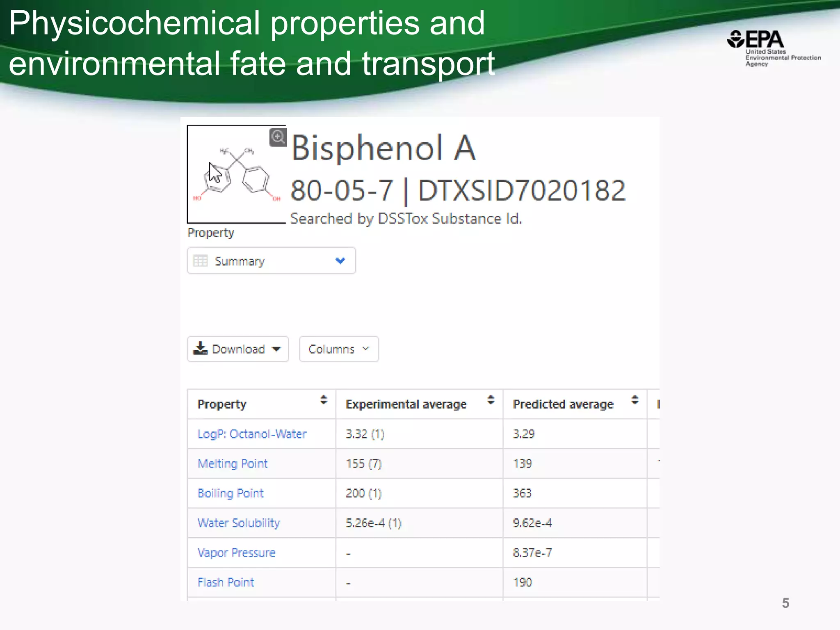Click the Experimental average header text
This screenshot has width=840, height=630.
click(x=406, y=404)
